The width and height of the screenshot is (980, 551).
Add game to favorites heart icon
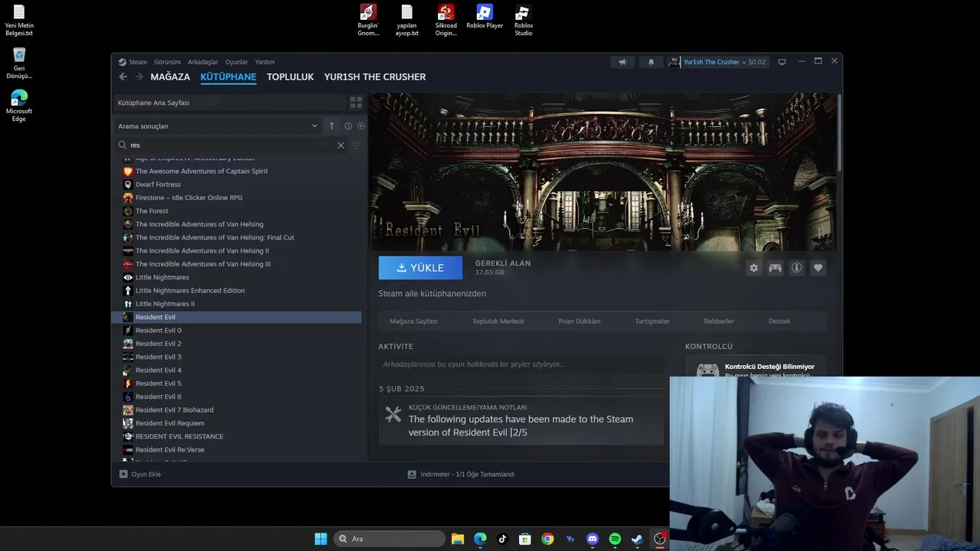pyautogui.click(x=818, y=268)
